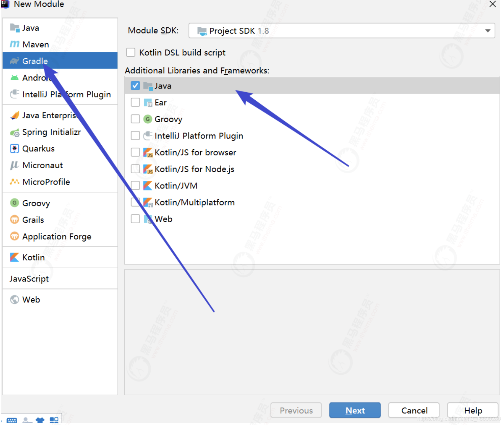This screenshot has width=504, height=425.
Task: Click the Previous button
Action: point(296,410)
